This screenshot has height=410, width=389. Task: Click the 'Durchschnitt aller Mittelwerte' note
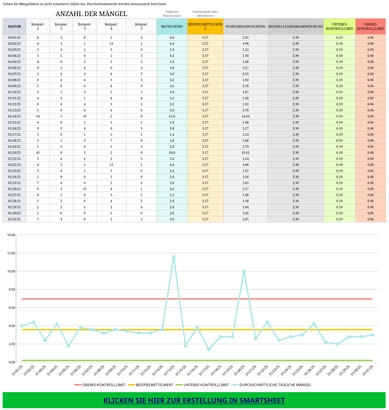coord(205,14)
